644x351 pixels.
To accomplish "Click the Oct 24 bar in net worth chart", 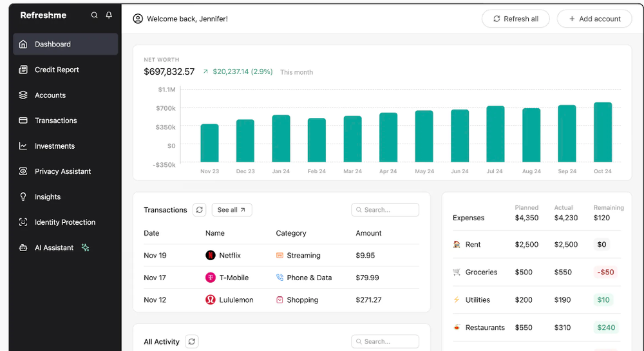I will 603,132.
